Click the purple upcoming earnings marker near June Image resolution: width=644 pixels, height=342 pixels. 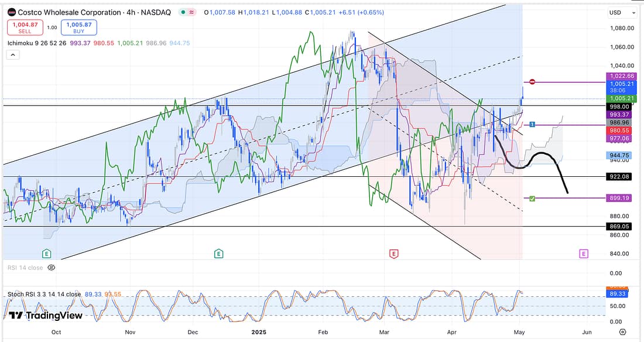(x=583, y=254)
